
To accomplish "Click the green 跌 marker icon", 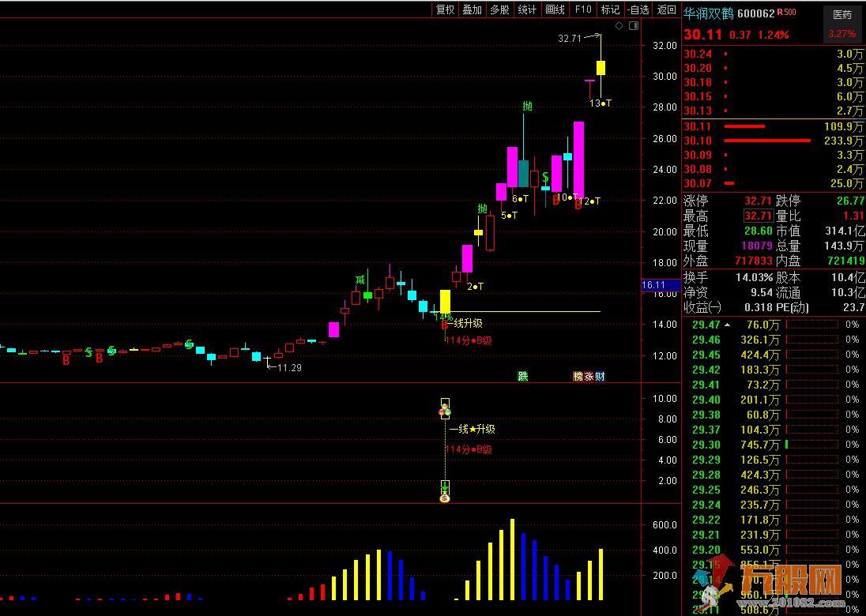I will pos(522,377).
